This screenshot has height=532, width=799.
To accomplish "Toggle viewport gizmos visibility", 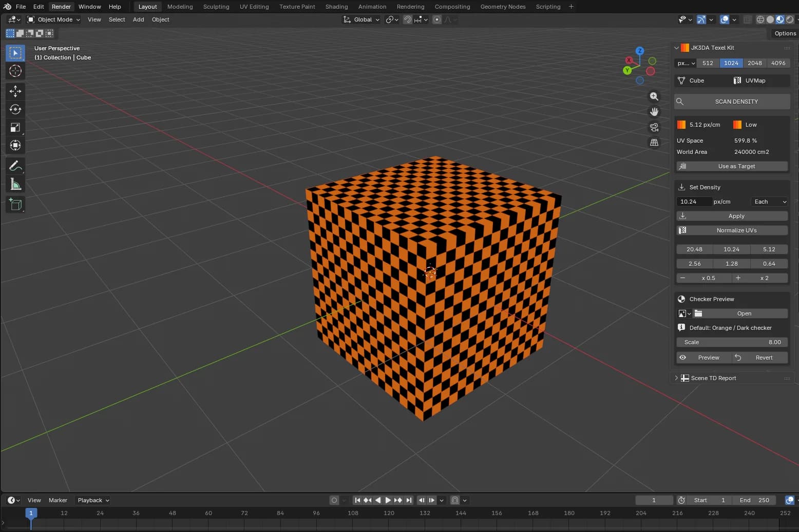I will [701, 19].
